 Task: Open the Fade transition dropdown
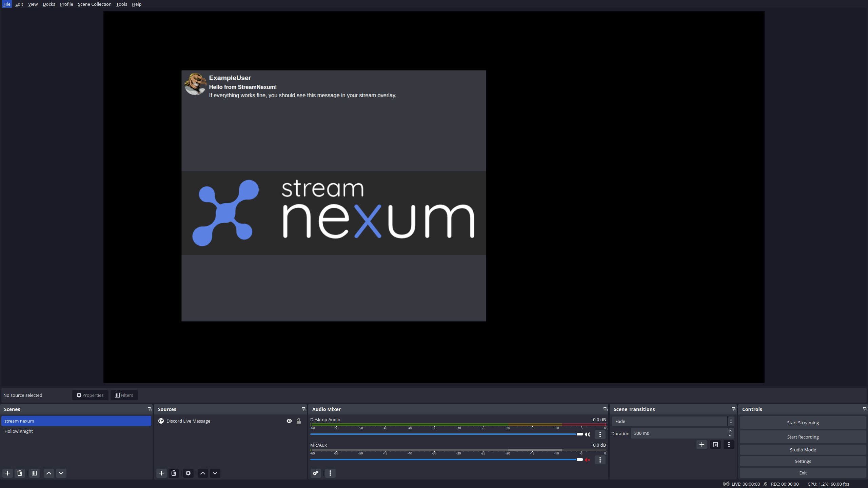(x=673, y=421)
